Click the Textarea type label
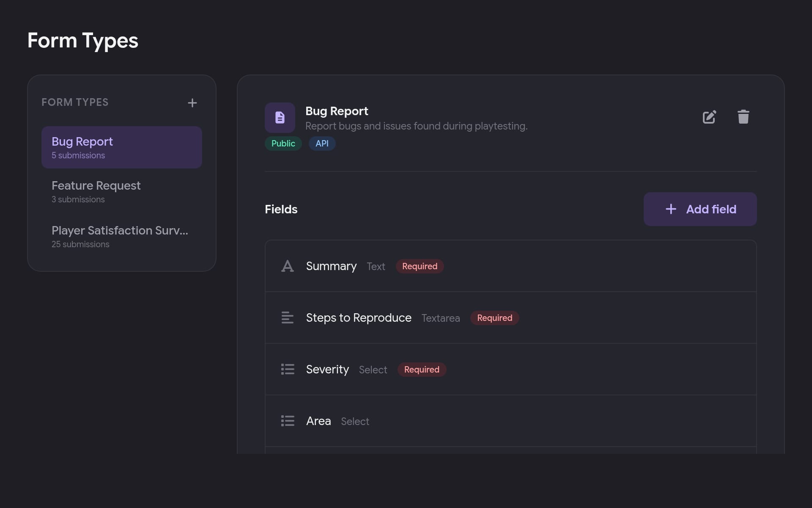The width and height of the screenshot is (812, 508). click(x=441, y=318)
